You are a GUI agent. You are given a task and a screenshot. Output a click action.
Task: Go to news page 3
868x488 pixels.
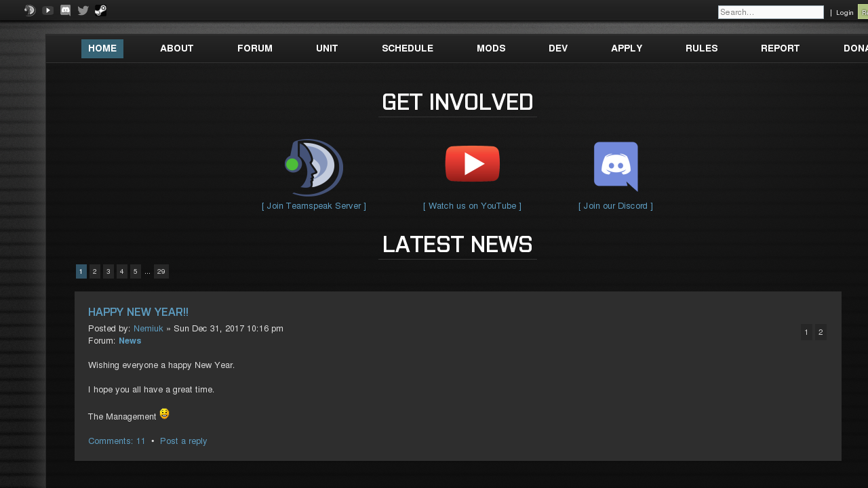(x=108, y=272)
